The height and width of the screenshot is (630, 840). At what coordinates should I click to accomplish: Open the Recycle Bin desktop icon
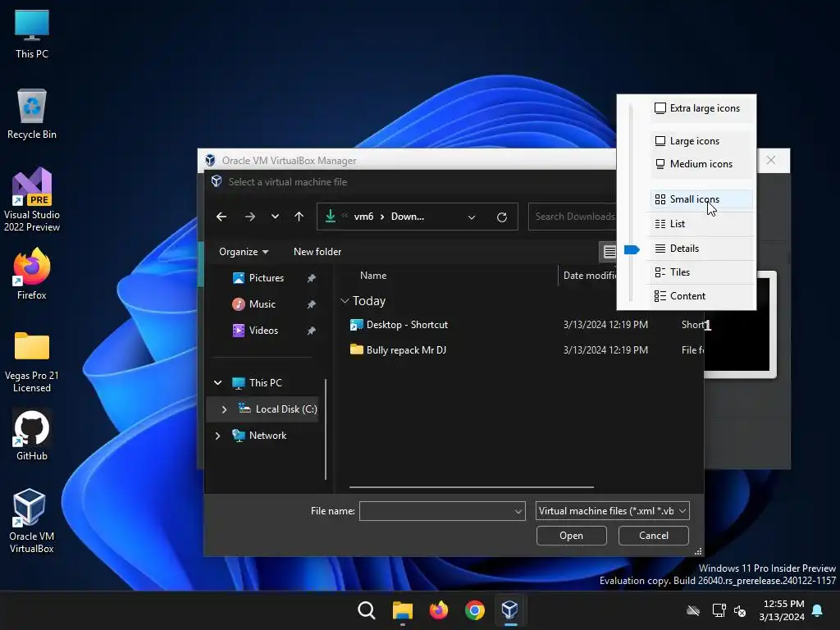click(x=32, y=114)
